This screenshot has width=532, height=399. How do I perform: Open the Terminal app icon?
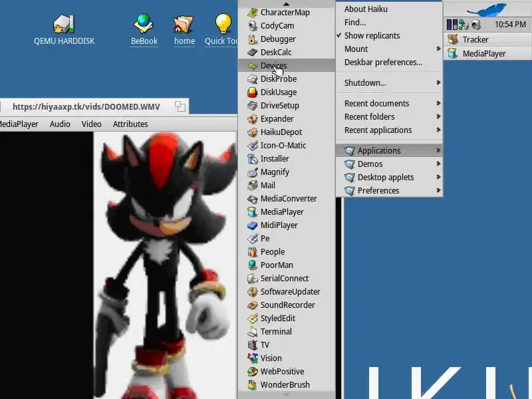pos(253,331)
